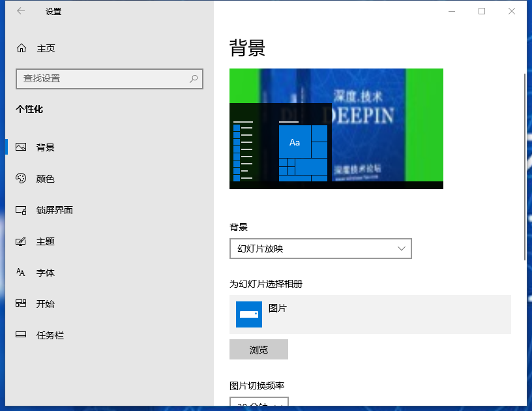Close the 设置 window
Screen dimensions: 532x411
point(512,11)
